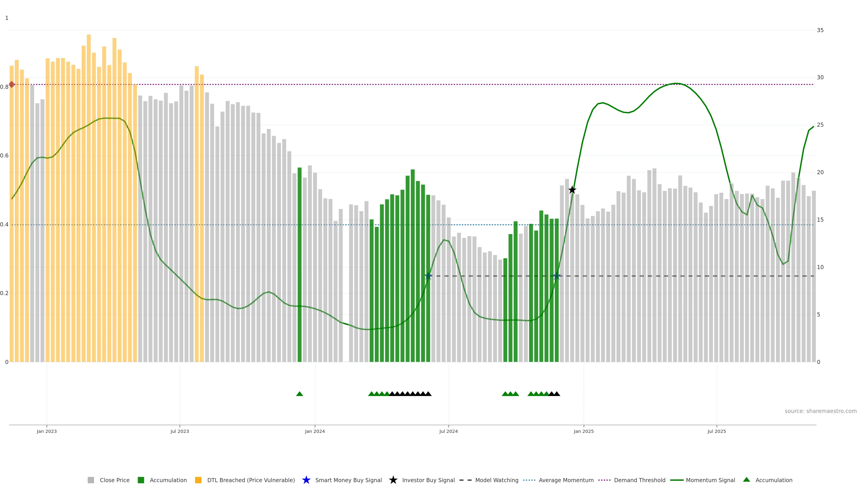Viewport: 868px width, 488px height.
Task: Click the green triangle in the legend
Action: (746, 480)
